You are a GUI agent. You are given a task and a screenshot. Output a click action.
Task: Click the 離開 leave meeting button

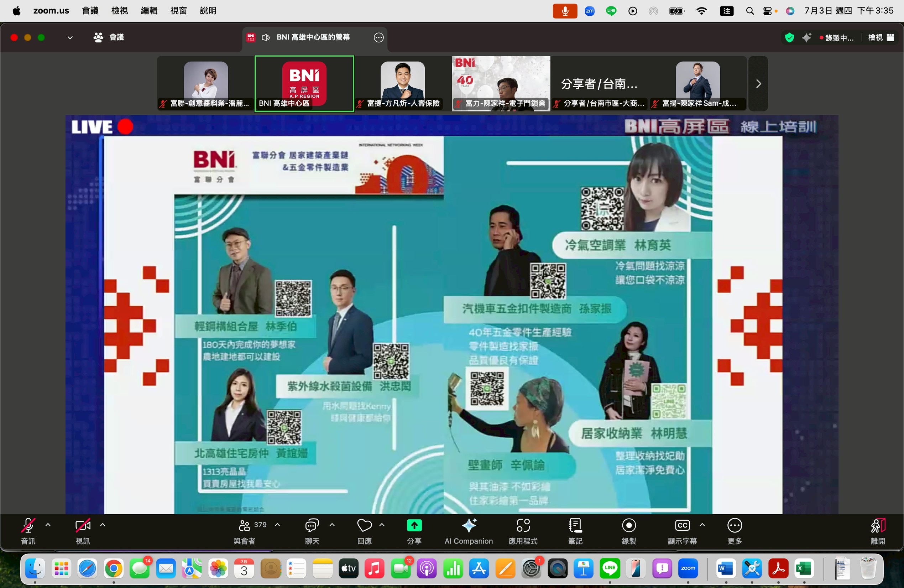point(877,531)
